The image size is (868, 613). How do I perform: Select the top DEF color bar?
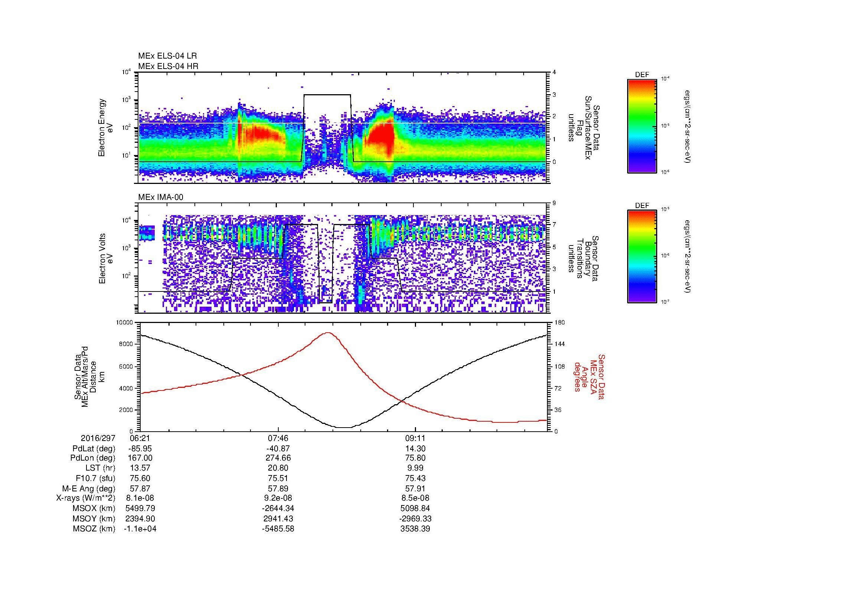point(642,126)
